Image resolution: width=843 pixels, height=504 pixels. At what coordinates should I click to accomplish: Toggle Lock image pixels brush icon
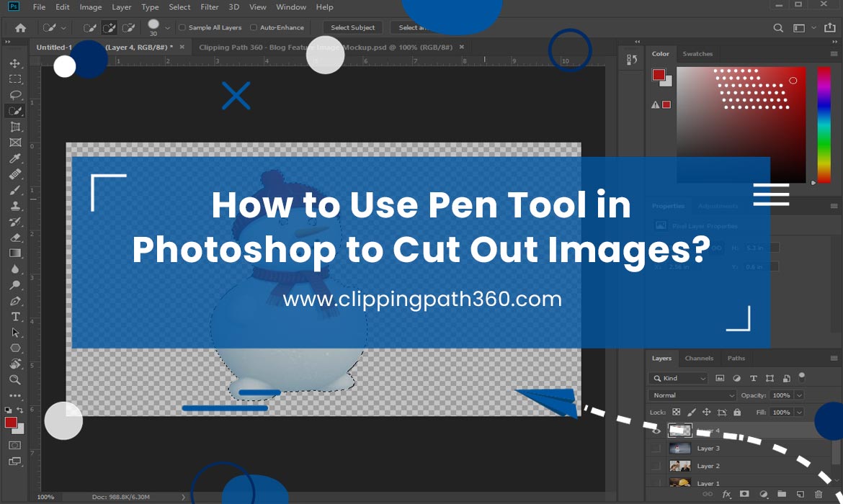(692, 412)
